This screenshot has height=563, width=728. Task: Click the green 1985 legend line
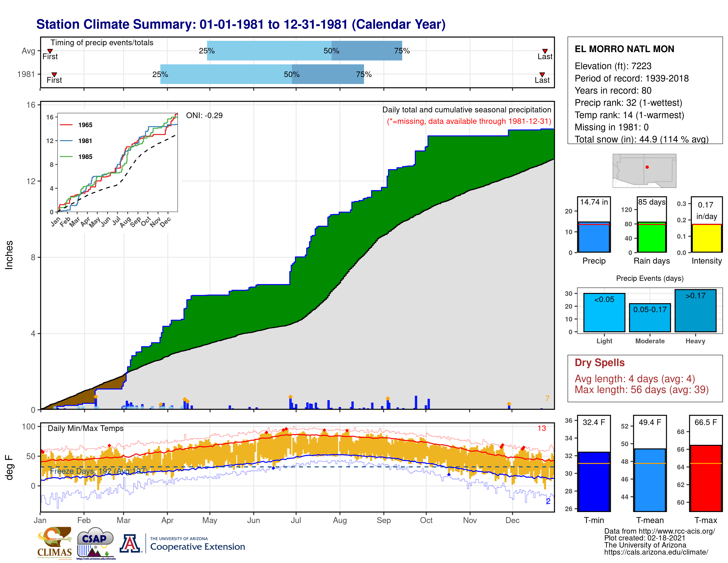(66, 157)
